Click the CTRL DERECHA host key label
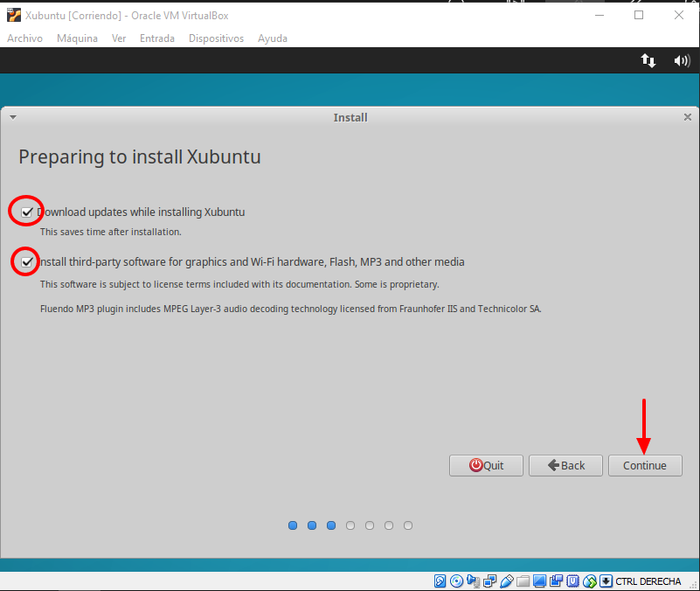700x591 pixels. tap(648, 581)
